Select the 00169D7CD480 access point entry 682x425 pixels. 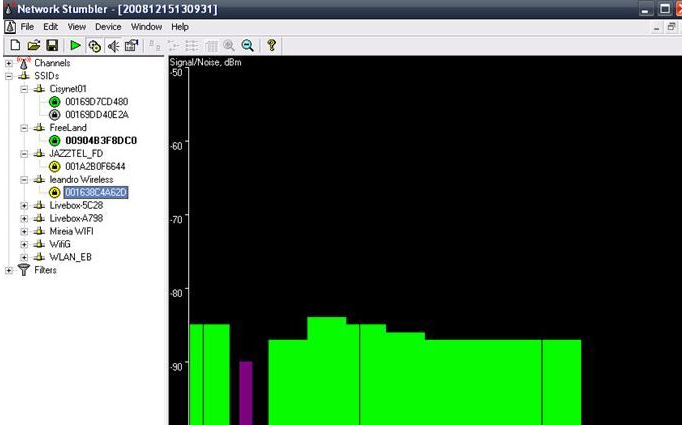coord(96,102)
